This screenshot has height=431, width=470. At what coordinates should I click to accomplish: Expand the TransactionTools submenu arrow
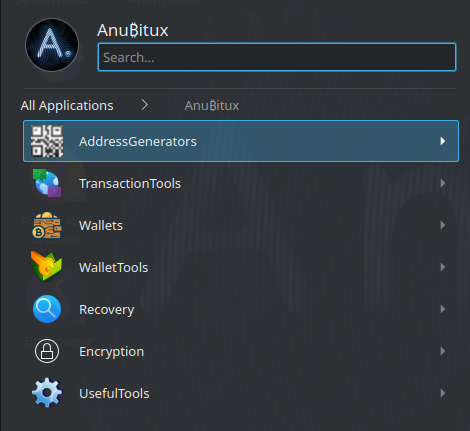443,183
